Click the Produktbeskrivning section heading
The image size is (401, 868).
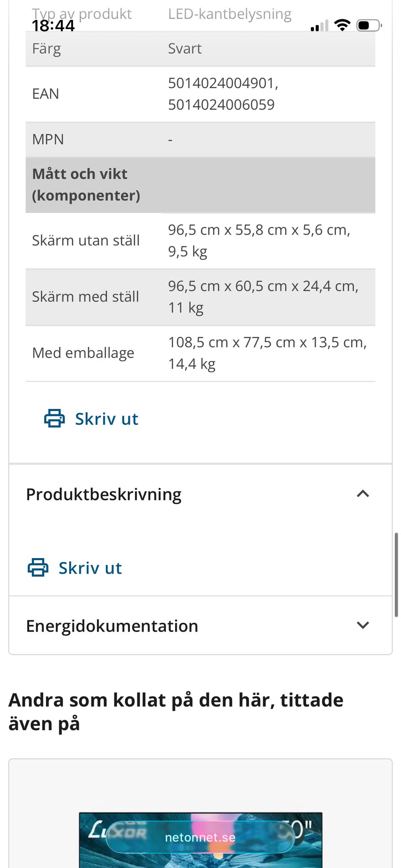pyautogui.click(x=104, y=494)
